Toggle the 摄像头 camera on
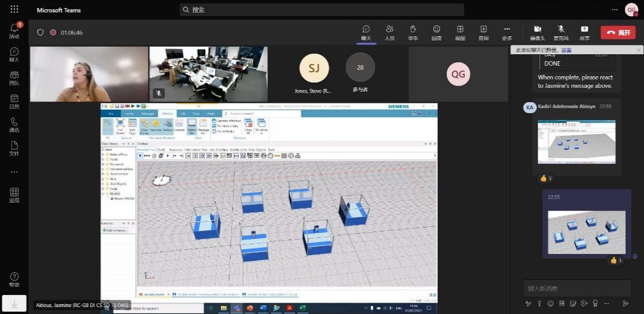The image size is (644, 314). [537, 32]
